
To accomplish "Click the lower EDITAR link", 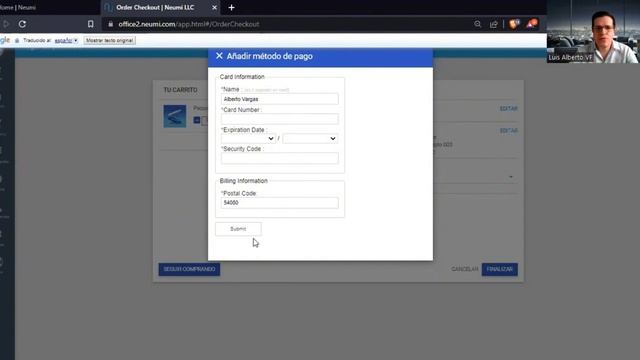I will click(509, 131).
